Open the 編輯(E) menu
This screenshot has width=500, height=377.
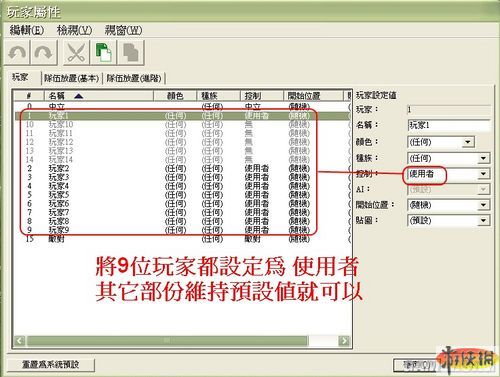[27, 30]
